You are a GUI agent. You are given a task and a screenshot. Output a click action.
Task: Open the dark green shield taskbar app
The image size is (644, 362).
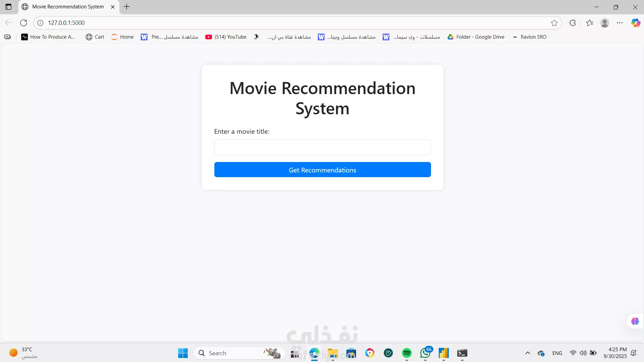point(388,353)
